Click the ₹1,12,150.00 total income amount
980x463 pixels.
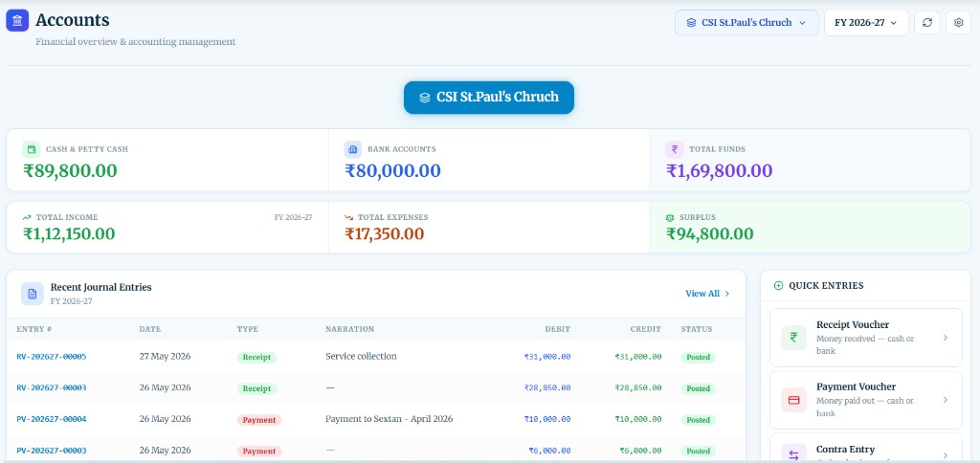pyautogui.click(x=69, y=234)
